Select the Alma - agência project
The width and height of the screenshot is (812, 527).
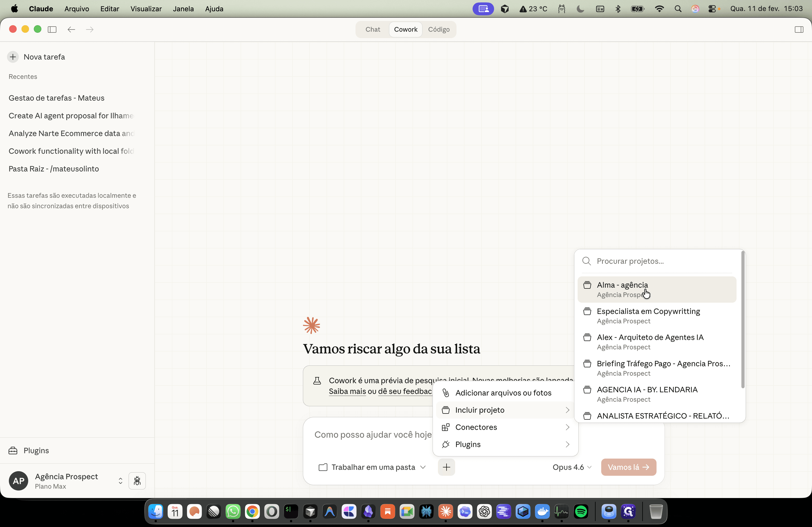pyautogui.click(x=657, y=290)
